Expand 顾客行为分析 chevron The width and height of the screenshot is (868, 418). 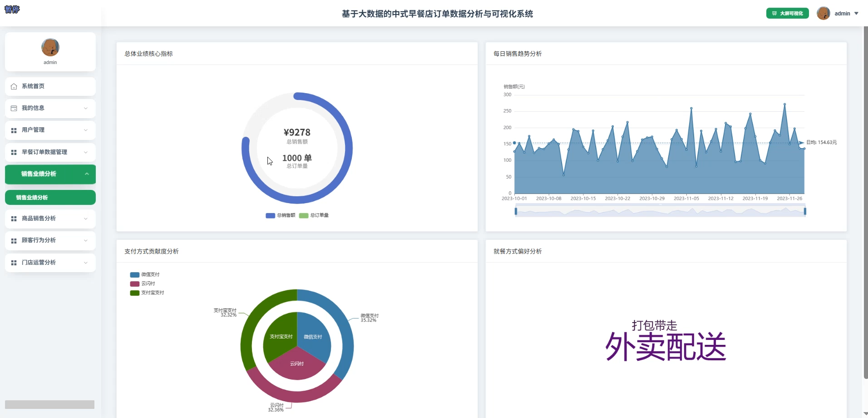pos(86,240)
